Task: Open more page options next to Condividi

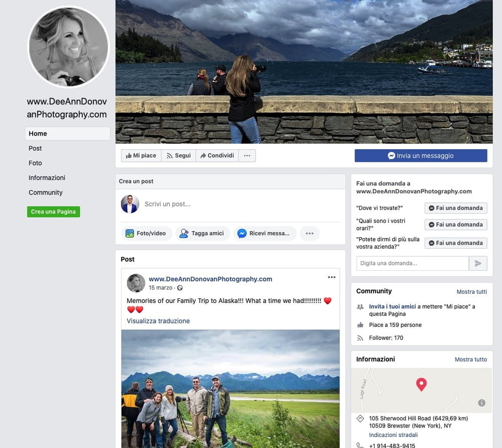Action: [x=247, y=156]
